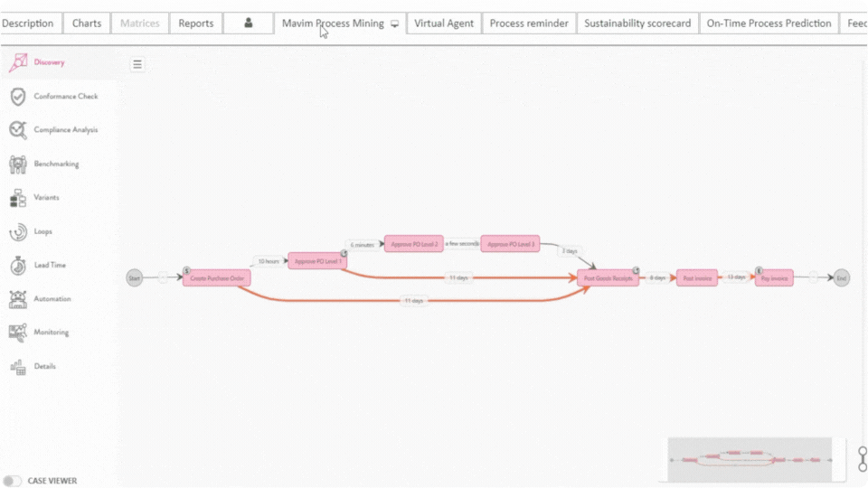
Task: Open the Conformance Check view
Action: click(18, 97)
